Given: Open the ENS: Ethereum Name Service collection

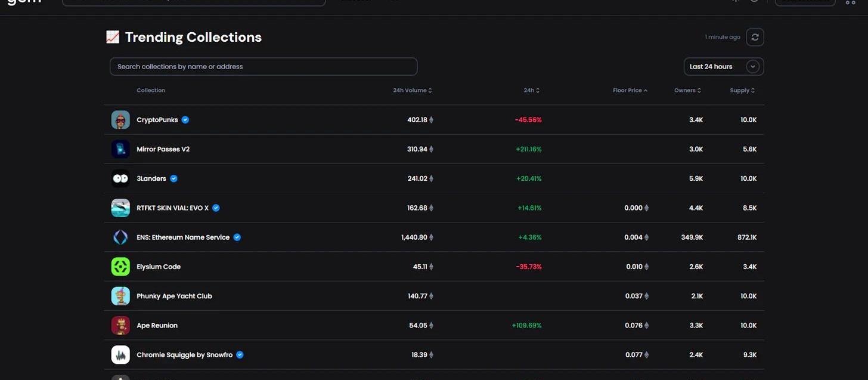Looking at the screenshot, I should coord(183,237).
